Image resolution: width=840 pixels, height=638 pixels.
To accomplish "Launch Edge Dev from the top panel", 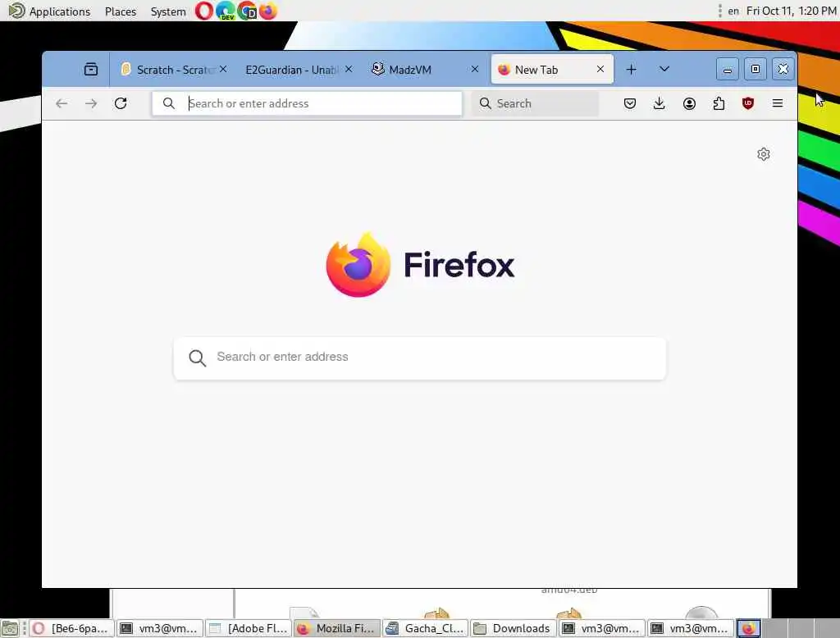I will (226, 11).
